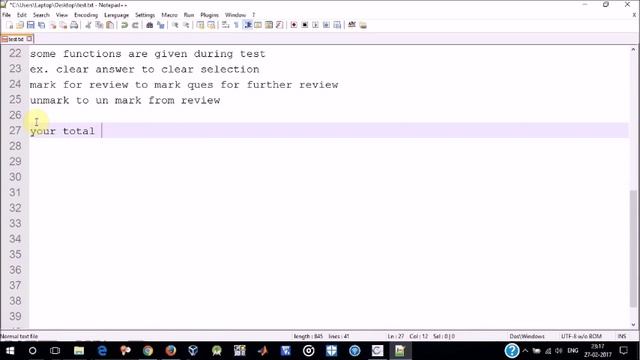Stop macro recording with the square icon

[305, 25]
